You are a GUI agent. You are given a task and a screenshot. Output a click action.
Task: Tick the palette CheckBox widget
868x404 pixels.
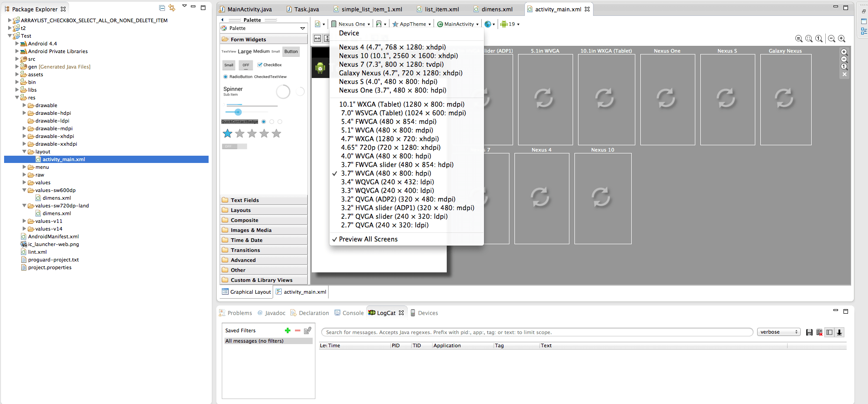(269, 65)
